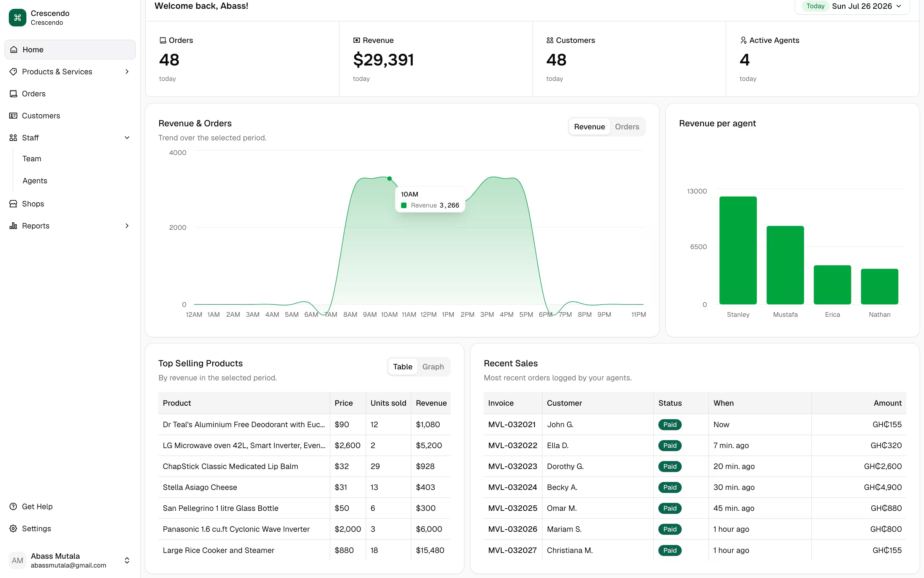Screen dimensions: 924x578
Task: Click customer 'Mariam S.'
Action: point(564,529)
